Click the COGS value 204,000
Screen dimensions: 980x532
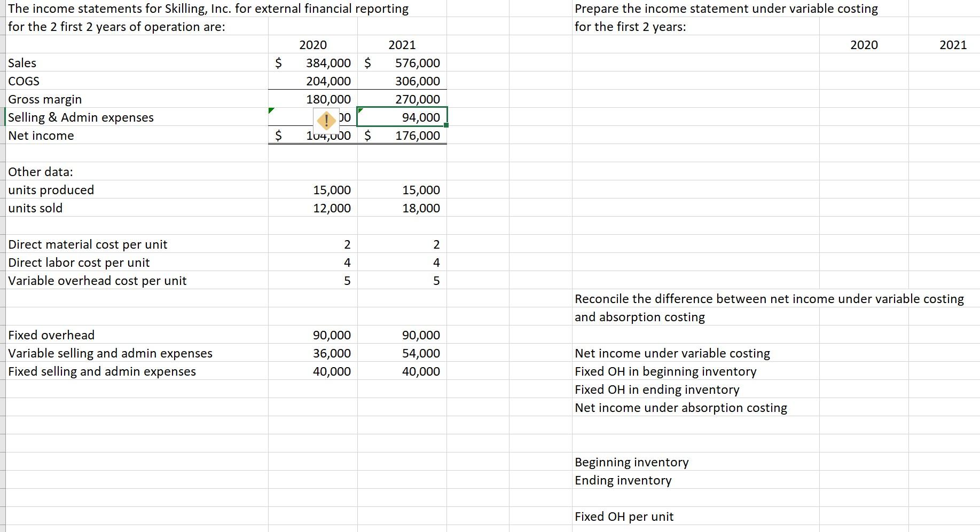coord(328,81)
